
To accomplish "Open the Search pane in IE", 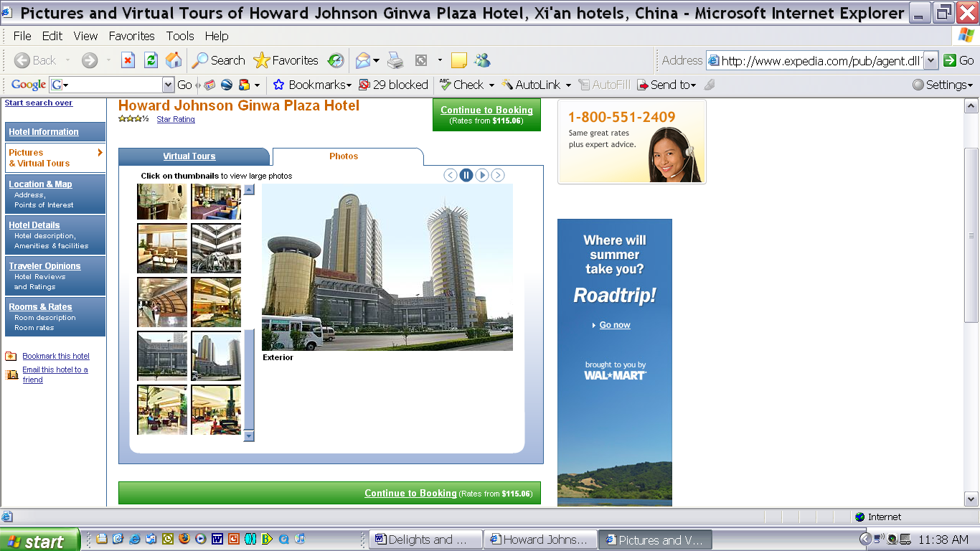I will point(218,60).
